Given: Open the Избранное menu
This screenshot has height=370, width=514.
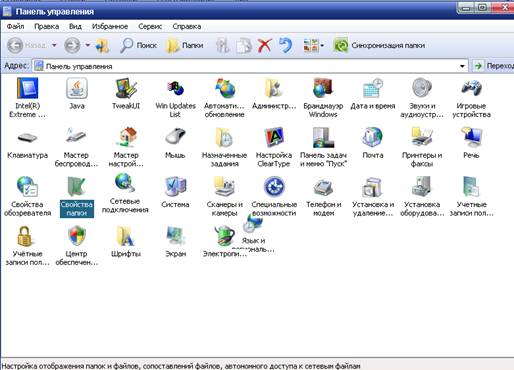Looking at the screenshot, I should (110, 26).
